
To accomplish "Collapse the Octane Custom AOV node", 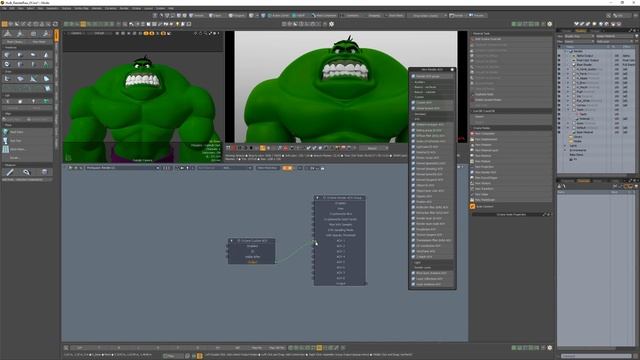I will pos(231,241).
